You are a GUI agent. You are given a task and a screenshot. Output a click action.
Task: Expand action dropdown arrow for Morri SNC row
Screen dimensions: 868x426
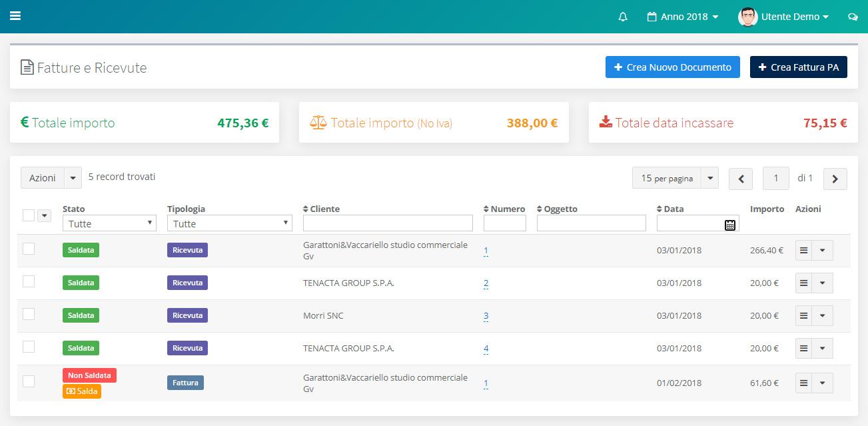coord(823,315)
